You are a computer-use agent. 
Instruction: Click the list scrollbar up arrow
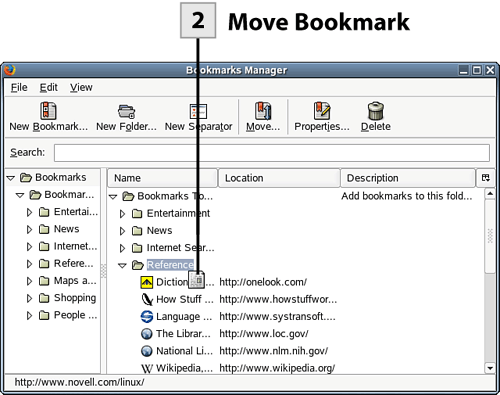click(490, 194)
